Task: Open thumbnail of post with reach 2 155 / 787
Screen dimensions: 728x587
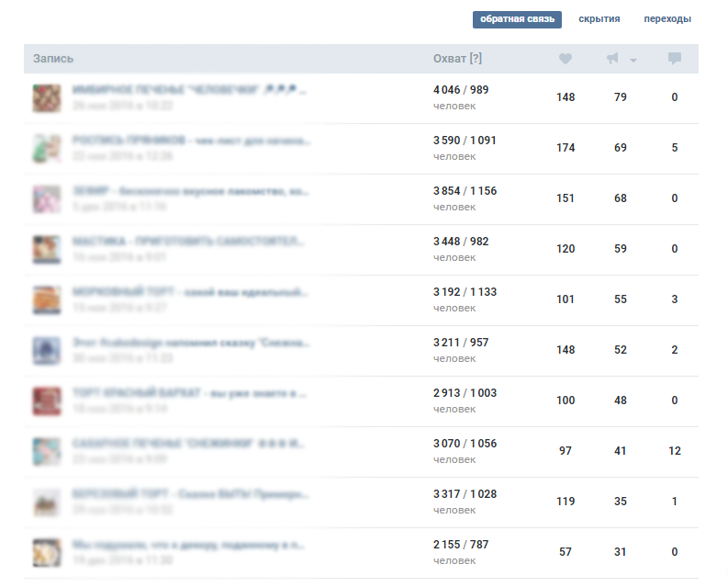Action: [x=47, y=553]
